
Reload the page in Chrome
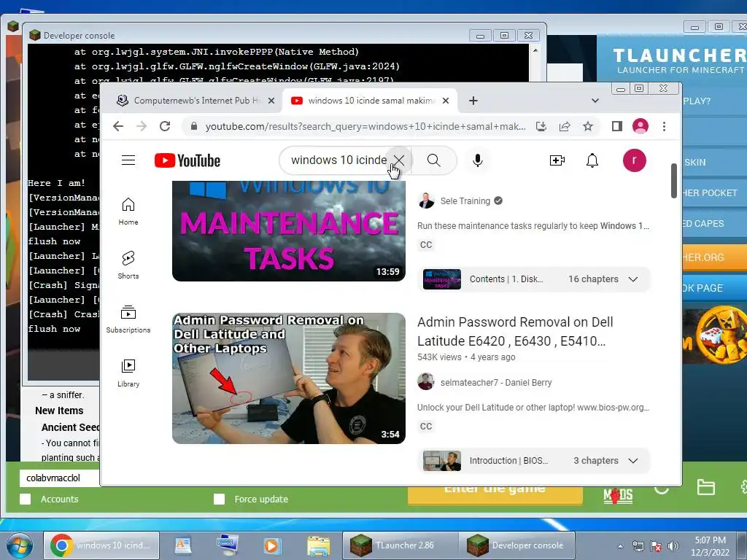pos(165,126)
